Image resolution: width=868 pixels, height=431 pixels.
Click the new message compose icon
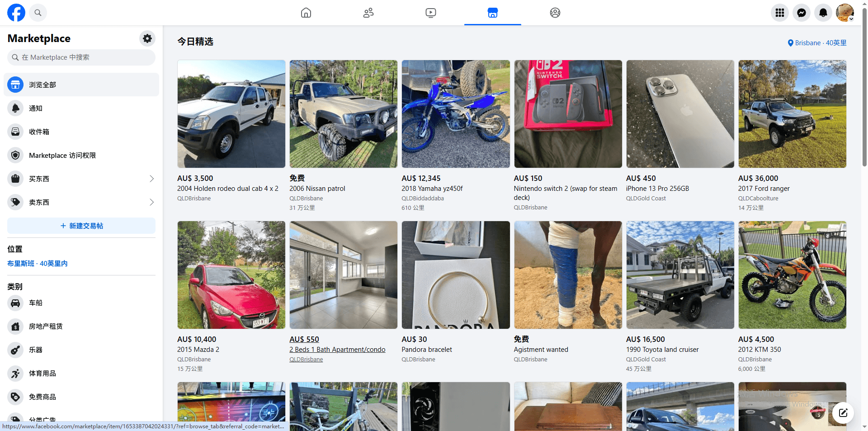tap(843, 412)
